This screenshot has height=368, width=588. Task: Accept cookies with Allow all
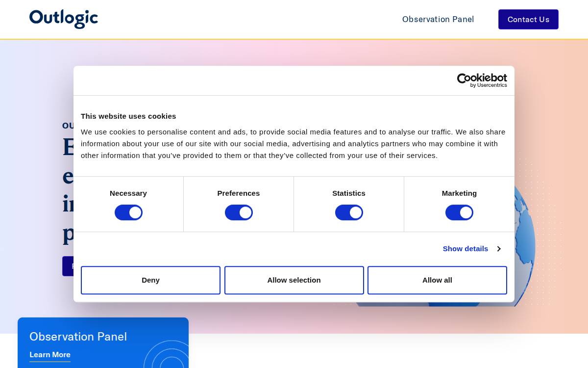click(437, 280)
